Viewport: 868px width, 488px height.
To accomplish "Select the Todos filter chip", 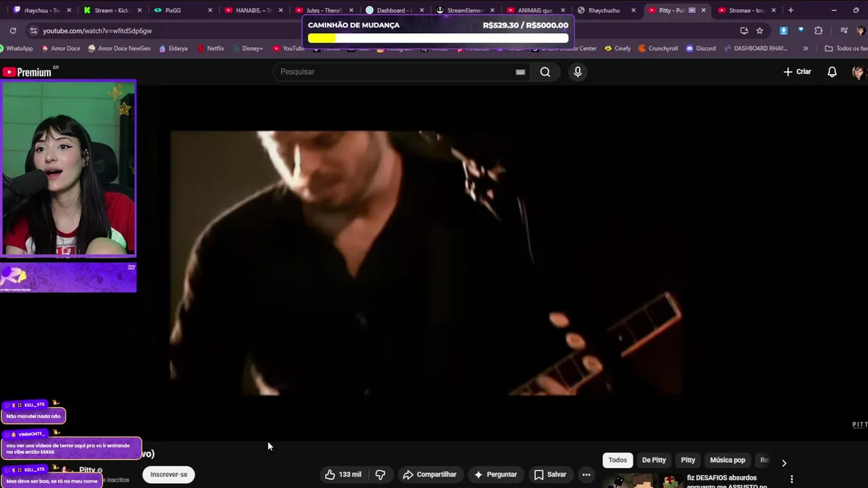I will tap(618, 460).
